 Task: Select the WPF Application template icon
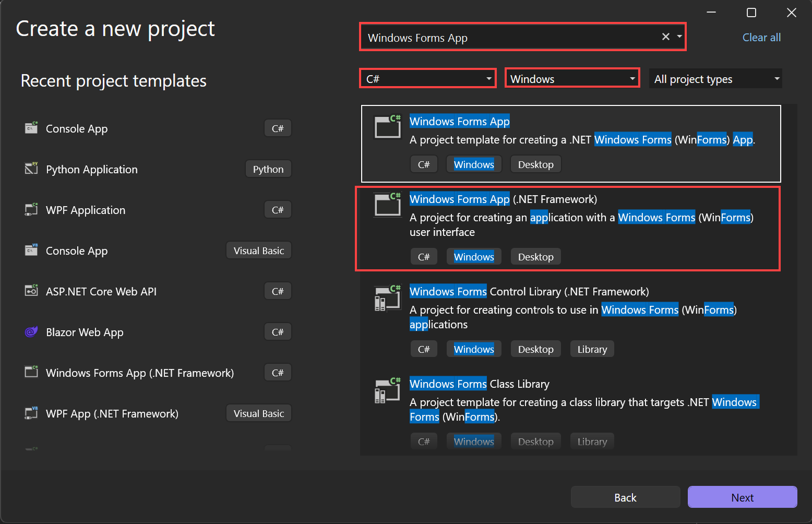click(x=31, y=209)
